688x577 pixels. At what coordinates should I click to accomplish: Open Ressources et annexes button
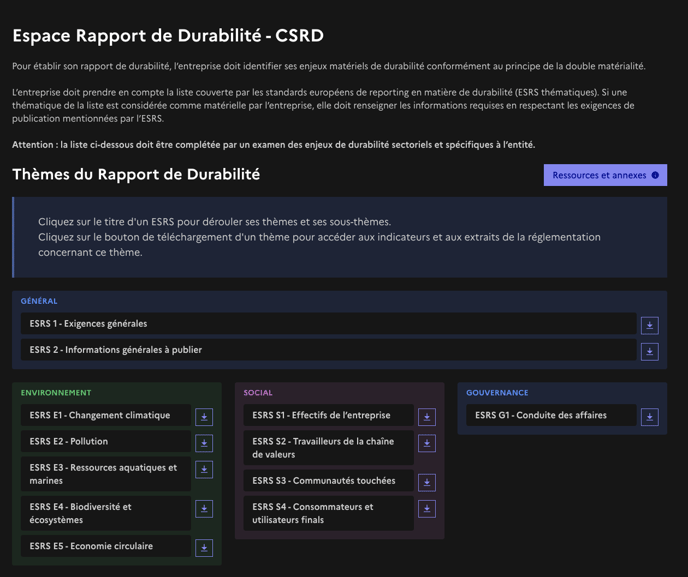(598, 175)
